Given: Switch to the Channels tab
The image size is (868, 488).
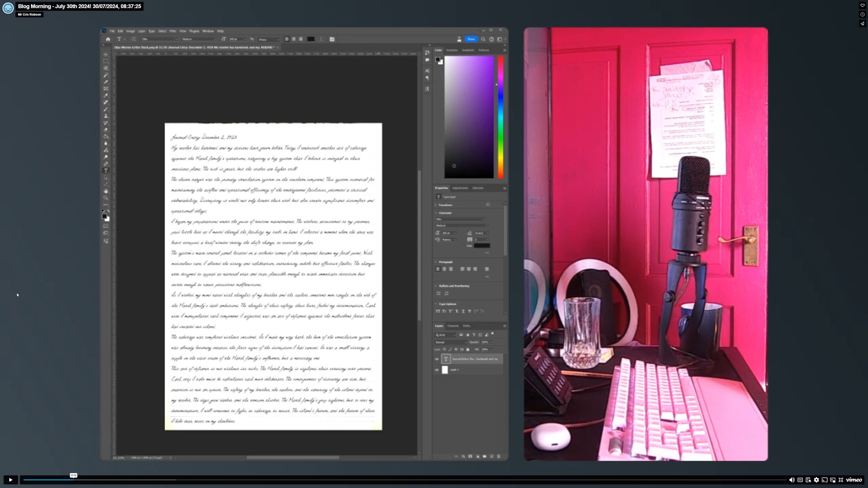Looking at the screenshot, I should click(x=453, y=326).
